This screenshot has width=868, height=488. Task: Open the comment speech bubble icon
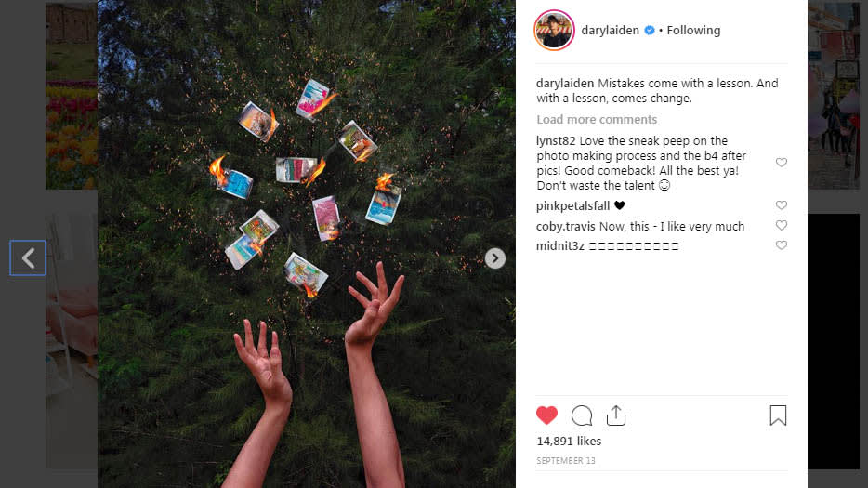click(581, 415)
